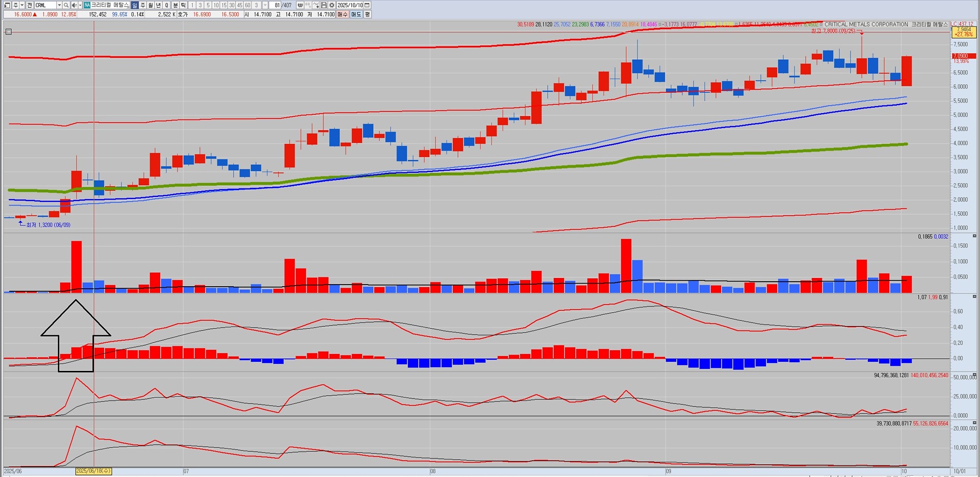
Task: Choose the 3 interval button after 1
Action: pos(201,5)
